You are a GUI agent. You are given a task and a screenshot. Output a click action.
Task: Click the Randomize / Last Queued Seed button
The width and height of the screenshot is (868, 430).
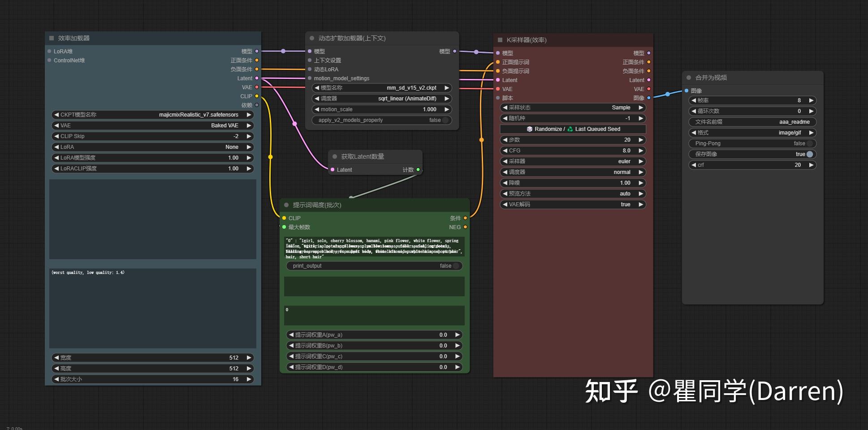tap(574, 129)
